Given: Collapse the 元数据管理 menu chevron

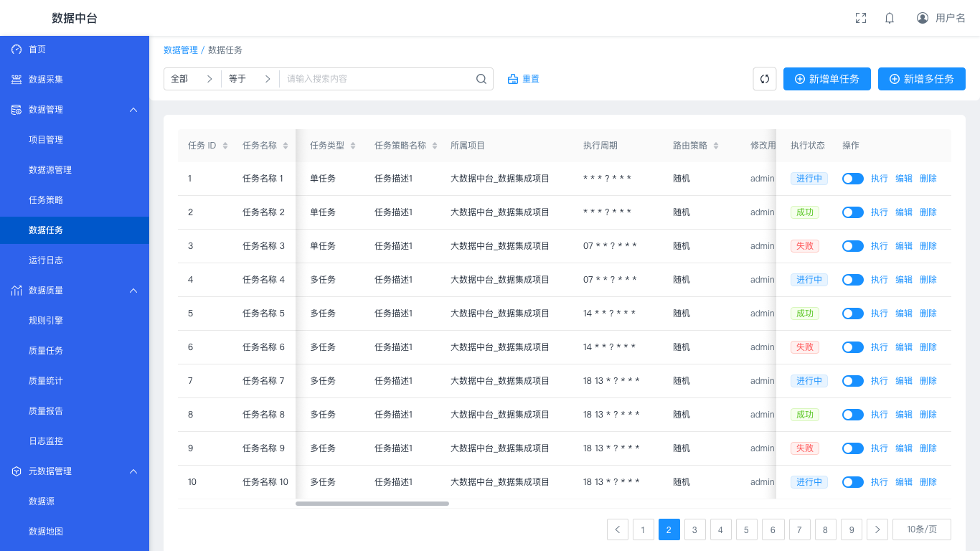Looking at the screenshot, I should (x=133, y=471).
